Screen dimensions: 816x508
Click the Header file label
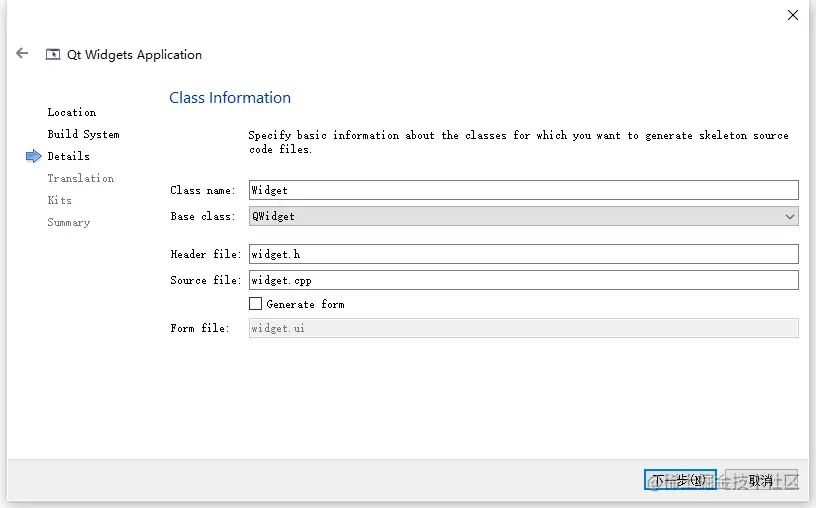206,254
